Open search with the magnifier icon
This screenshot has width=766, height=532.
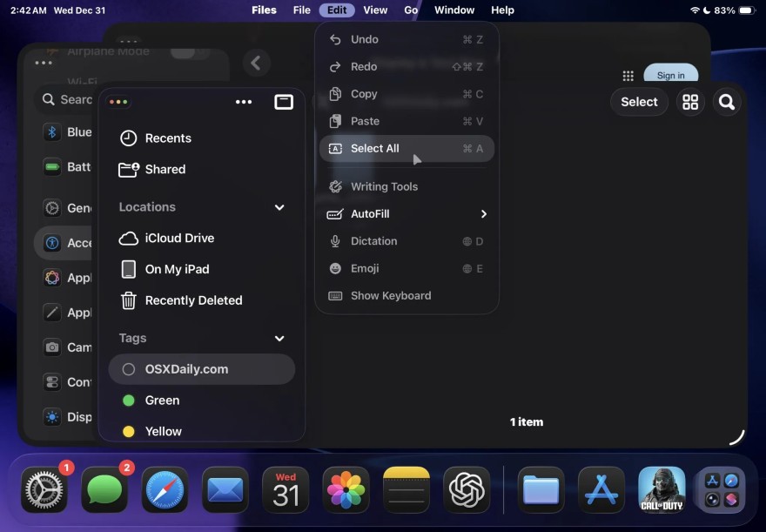coord(728,102)
